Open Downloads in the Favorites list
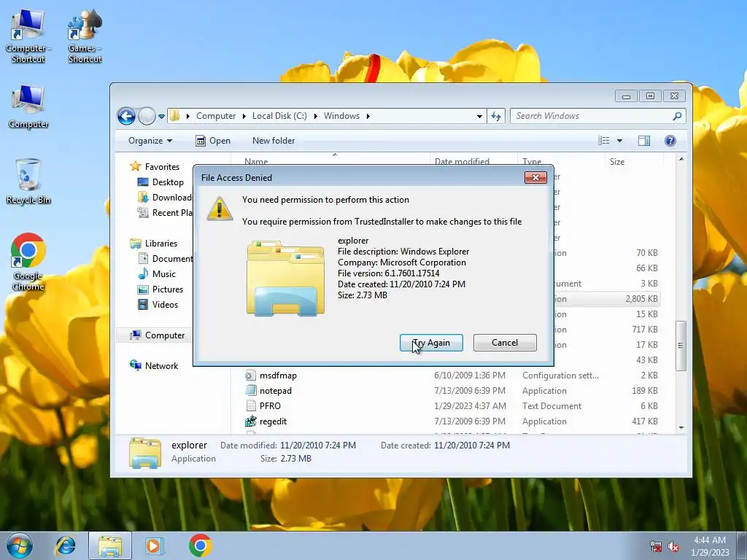Image resolution: width=747 pixels, height=560 pixels. click(165, 197)
